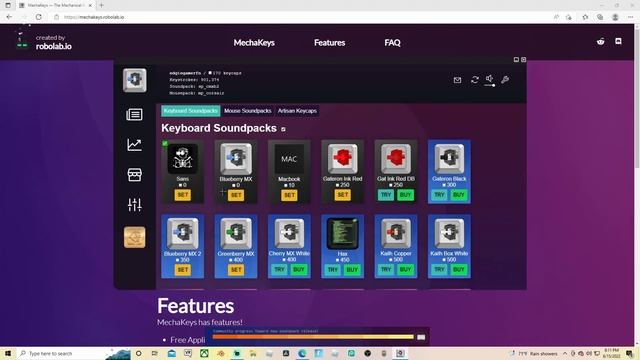Click the golden keycap sidebar icon

[134, 237]
